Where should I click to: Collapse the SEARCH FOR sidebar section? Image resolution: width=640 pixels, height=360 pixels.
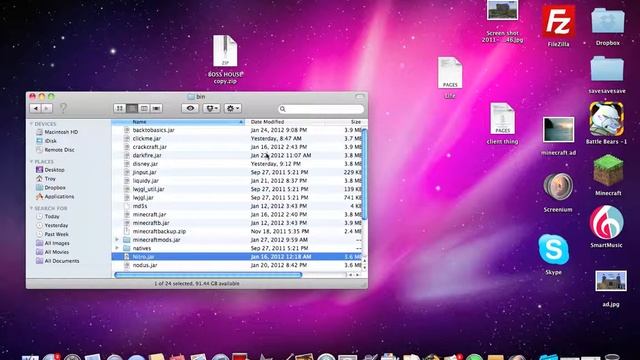coord(31,208)
